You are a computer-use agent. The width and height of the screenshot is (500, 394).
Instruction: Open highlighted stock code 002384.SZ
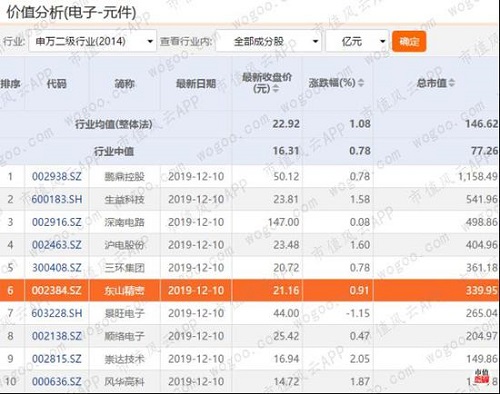57,290
